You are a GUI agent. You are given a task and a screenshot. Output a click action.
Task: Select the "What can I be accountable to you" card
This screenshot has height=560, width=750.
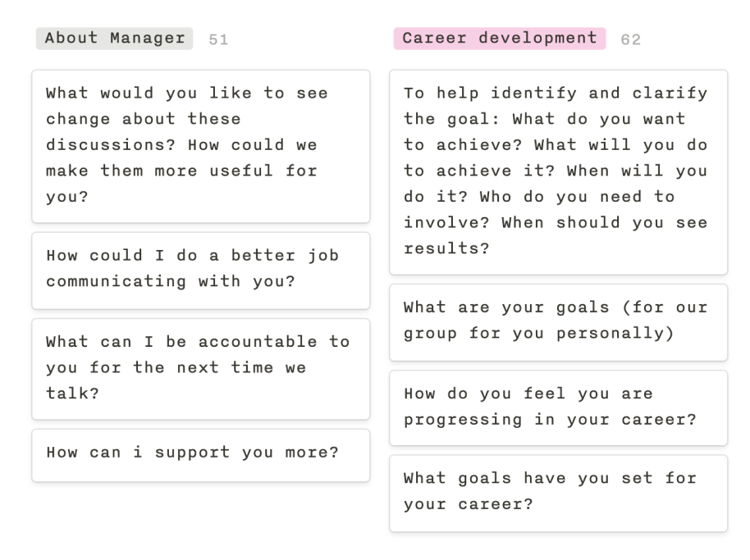pyautogui.click(x=201, y=367)
